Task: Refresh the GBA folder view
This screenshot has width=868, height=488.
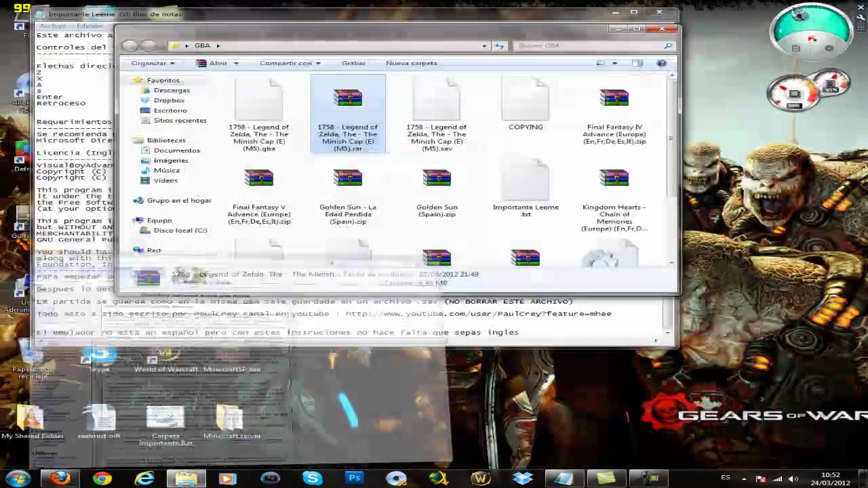Action: (500, 45)
